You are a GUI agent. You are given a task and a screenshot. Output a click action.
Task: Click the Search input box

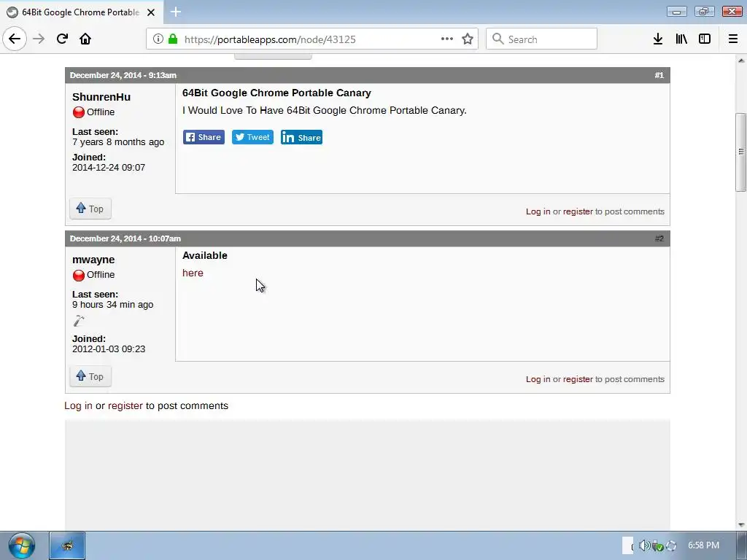(x=542, y=39)
